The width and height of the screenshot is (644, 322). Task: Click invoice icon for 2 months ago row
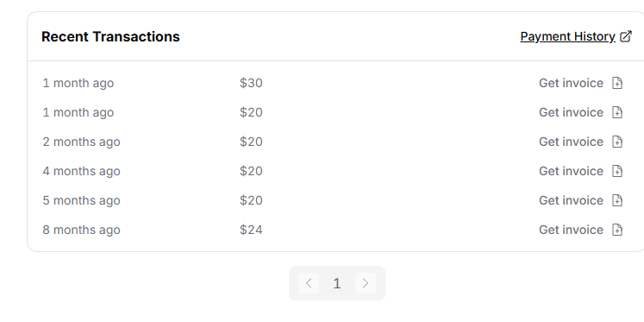(617, 142)
